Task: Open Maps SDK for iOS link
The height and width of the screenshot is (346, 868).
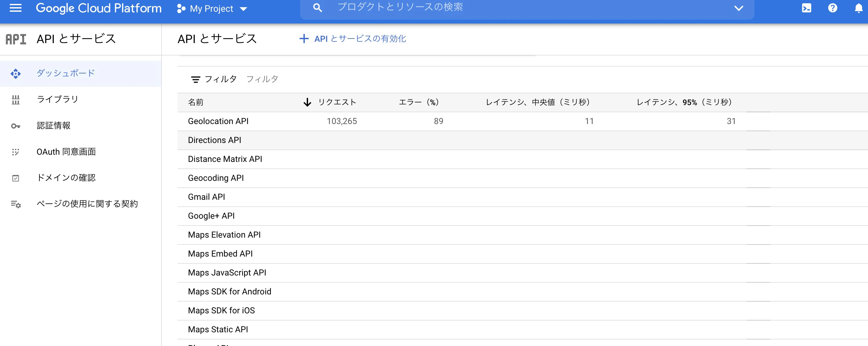Action: point(221,310)
